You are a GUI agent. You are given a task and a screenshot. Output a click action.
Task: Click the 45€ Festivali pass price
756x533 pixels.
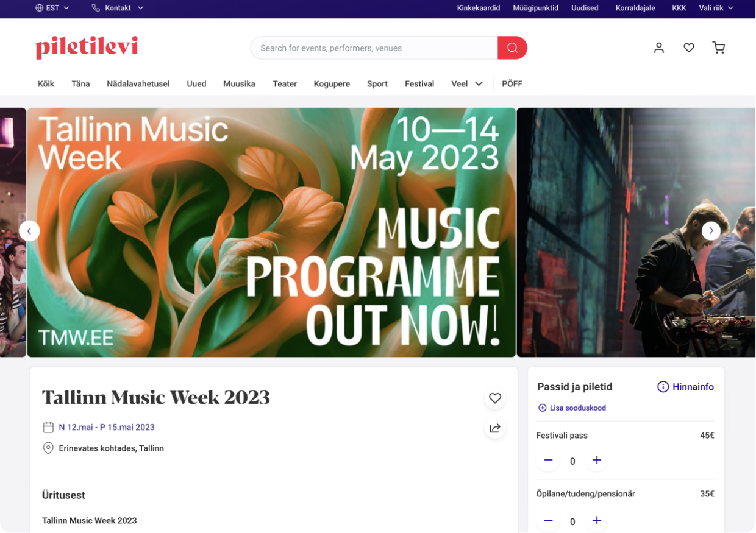pos(707,436)
